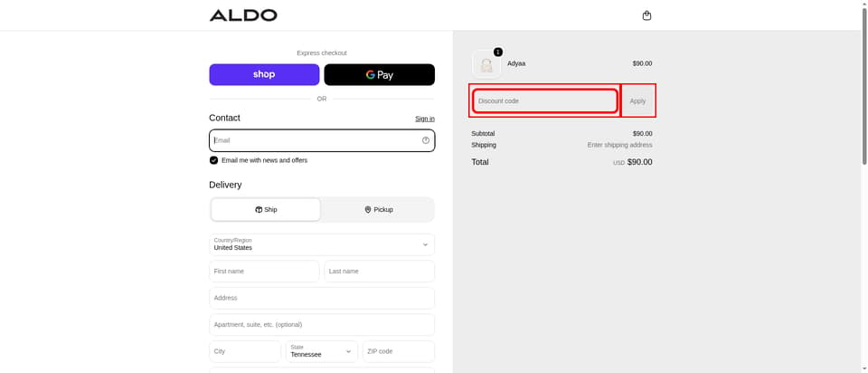The width and height of the screenshot is (868, 373).
Task: Click the Adyaa product name
Action: point(516,63)
